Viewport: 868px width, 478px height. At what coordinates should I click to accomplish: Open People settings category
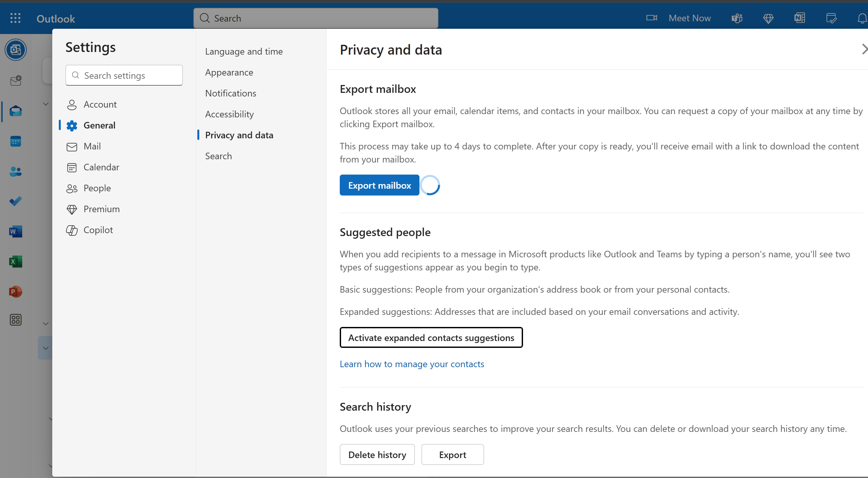pyautogui.click(x=124, y=188)
